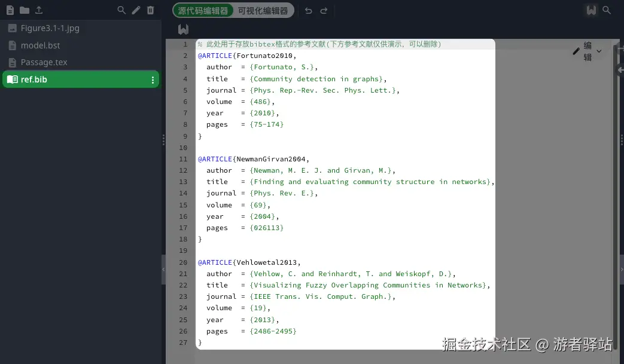This screenshot has width=624, height=364.
Task: Click the right-edge chevron to expand the PDF panel
Action: coord(622,270)
